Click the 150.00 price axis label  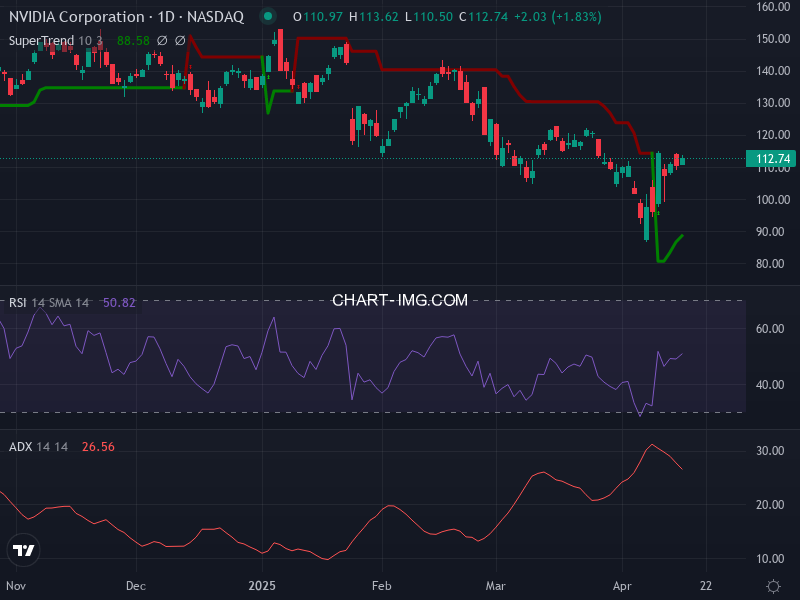point(773,39)
